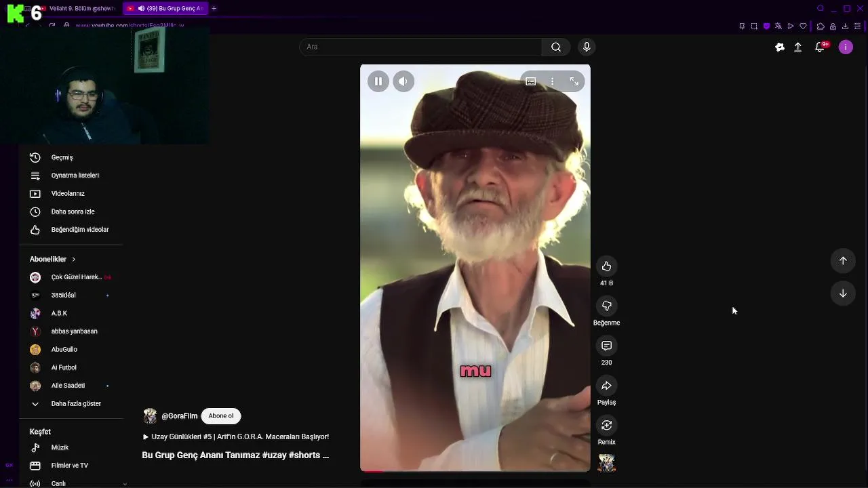Click the browser pin icon
868x488 pixels.
click(x=742, y=26)
